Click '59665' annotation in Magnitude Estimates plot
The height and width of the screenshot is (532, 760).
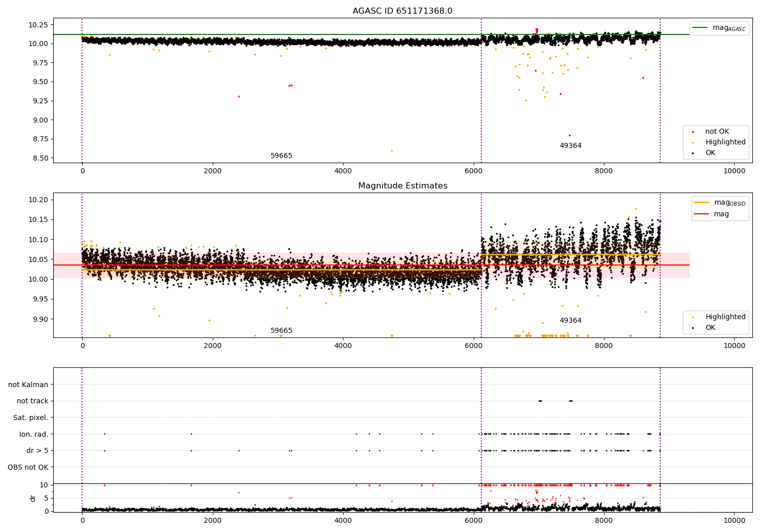pos(281,331)
